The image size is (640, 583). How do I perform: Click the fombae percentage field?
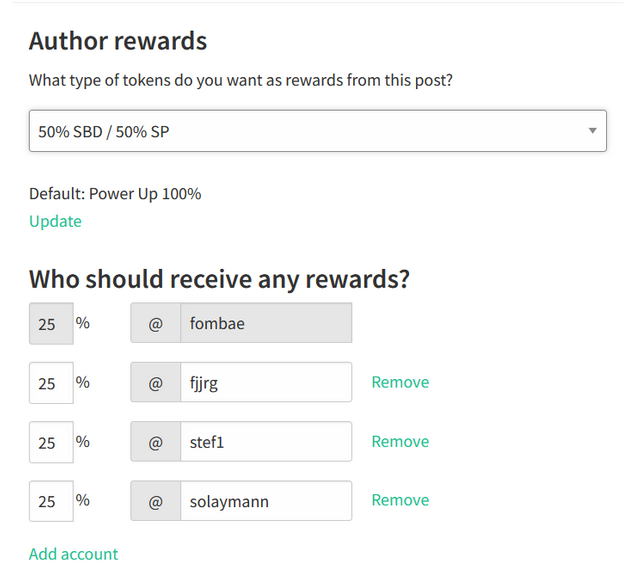[x=50, y=324]
